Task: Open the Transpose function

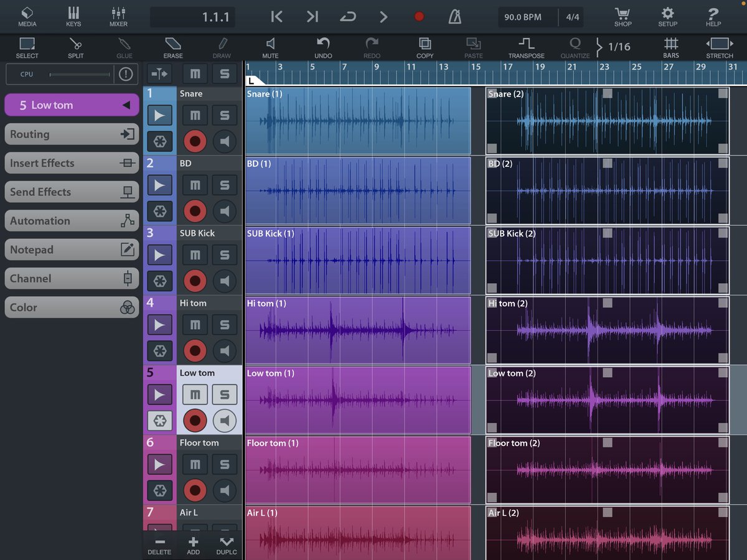Action: [526, 47]
